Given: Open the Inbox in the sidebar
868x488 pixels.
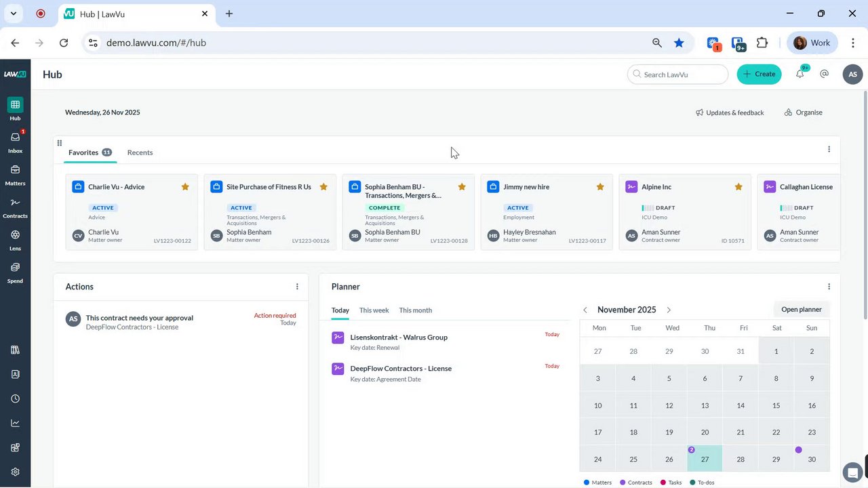Looking at the screenshot, I should (x=15, y=142).
